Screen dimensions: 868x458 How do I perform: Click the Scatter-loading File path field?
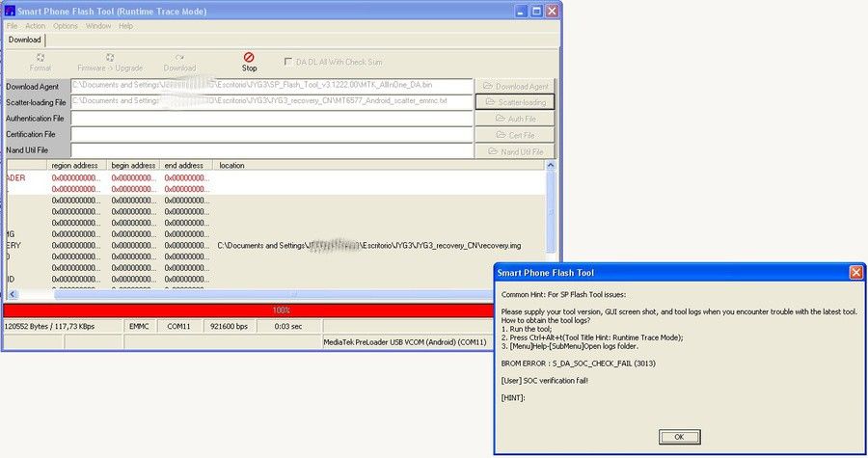coord(272,102)
